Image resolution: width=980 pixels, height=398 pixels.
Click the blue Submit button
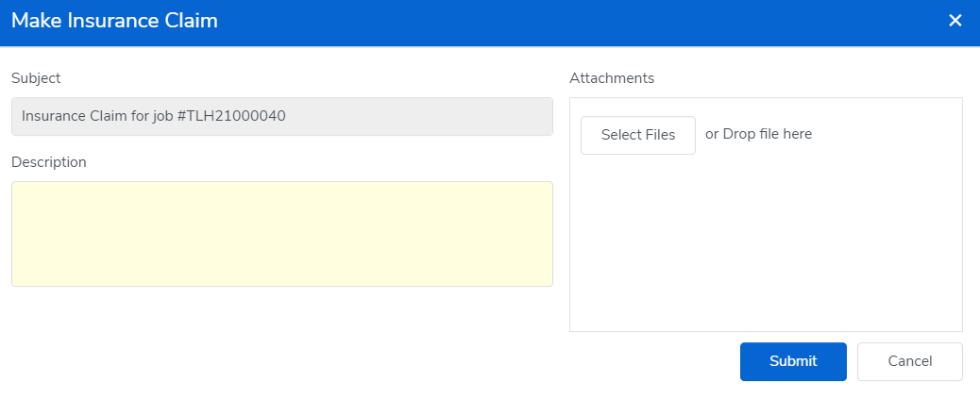pos(793,361)
